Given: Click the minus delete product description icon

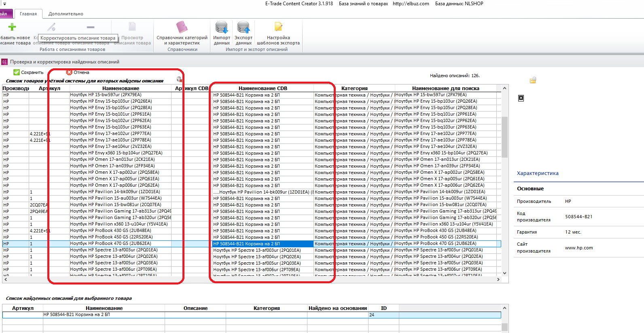Looking at the screenshot, I should [x=91, y=27].
